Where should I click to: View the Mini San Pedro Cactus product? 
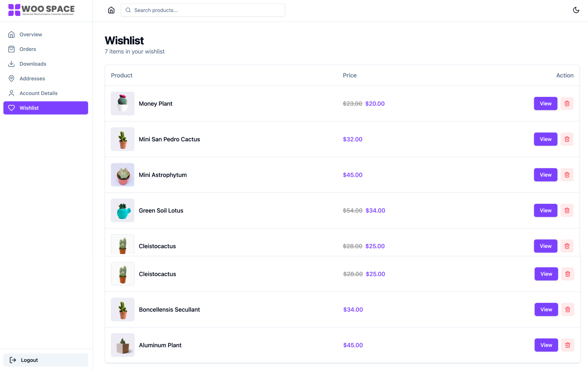tap(545, 139)
